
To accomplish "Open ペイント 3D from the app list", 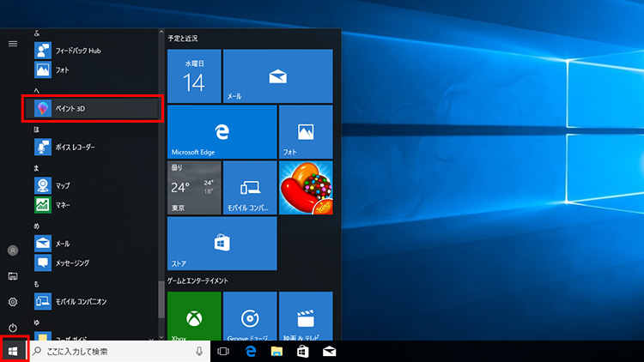I will [93, 108].
